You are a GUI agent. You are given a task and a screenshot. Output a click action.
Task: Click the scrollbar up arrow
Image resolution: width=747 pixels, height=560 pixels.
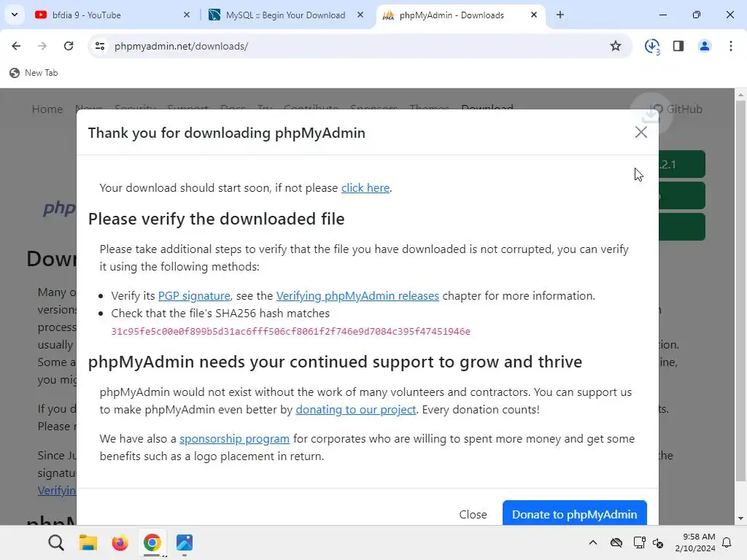pyautogui.click(x=740, y=95)
